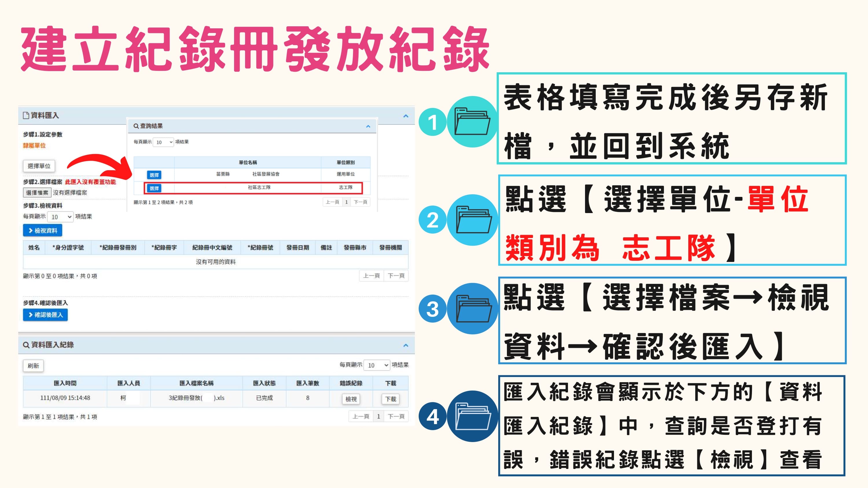Click the *紀錄冊發冊別 column header

[118, 247]
